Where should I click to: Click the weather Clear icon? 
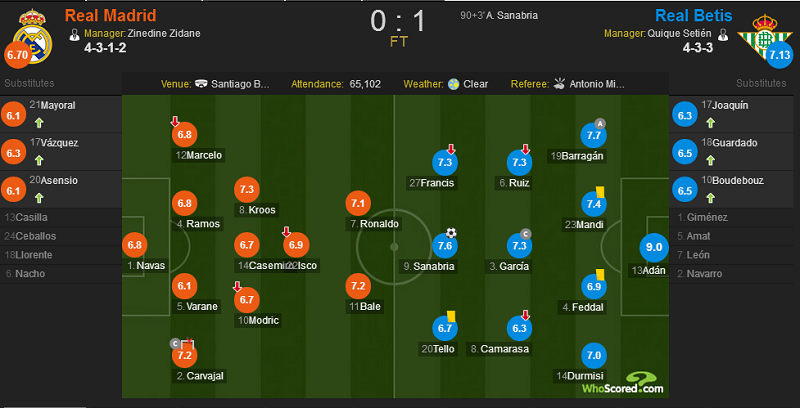(x=454, y=84)
